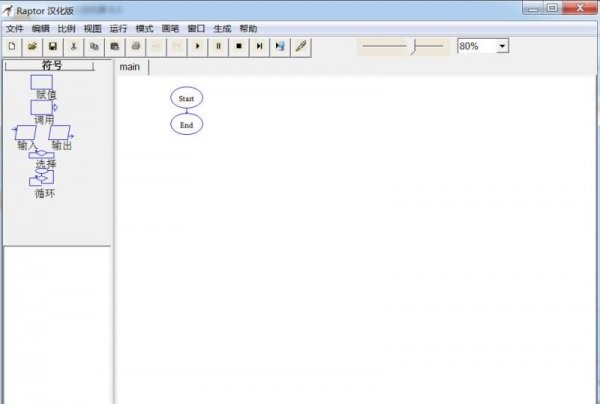
Task: Select the 输出 output symbol
Action: pyautogui.click(x=61, y=133)
